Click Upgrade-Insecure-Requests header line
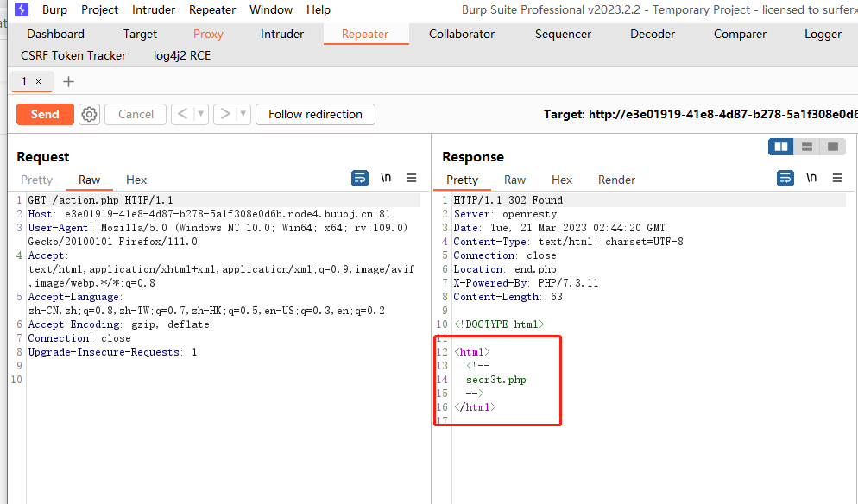 point(113,352)
